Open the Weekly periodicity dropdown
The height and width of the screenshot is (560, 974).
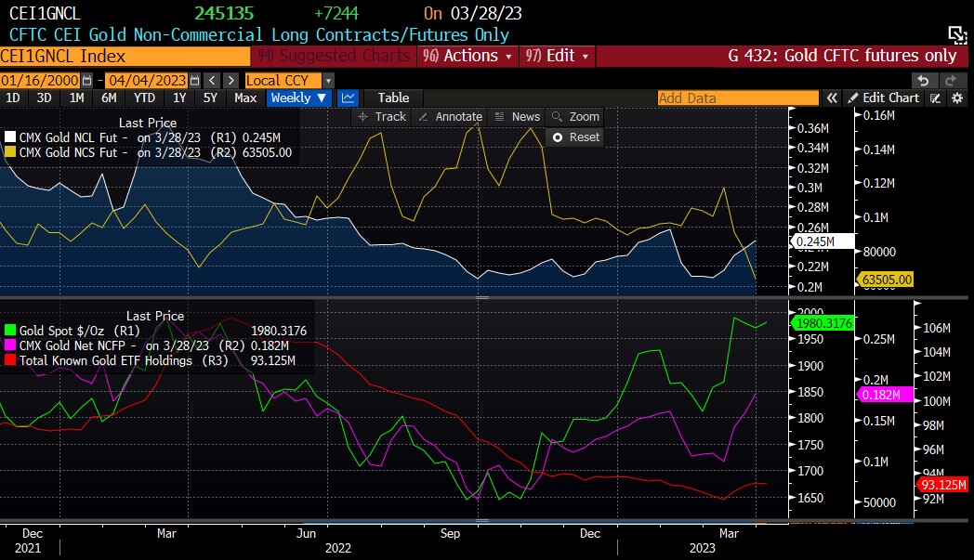pos(298,98)
